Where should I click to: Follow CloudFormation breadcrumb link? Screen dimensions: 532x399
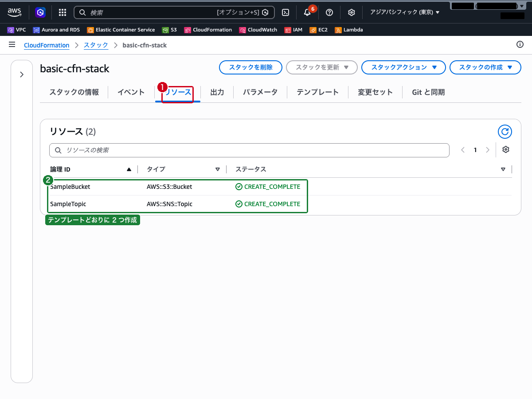[47, 45]
